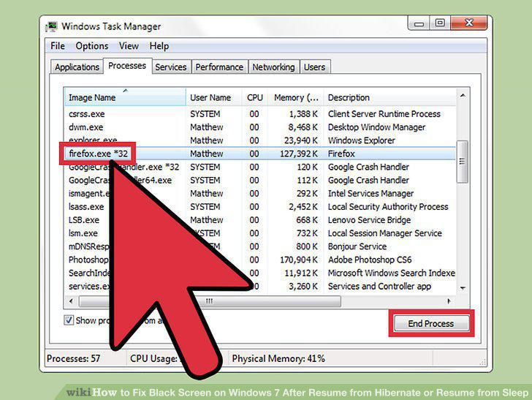Viewport: 532px width, 400px height.
Task: Select the Processes tab
Action: tap(127, 66)
